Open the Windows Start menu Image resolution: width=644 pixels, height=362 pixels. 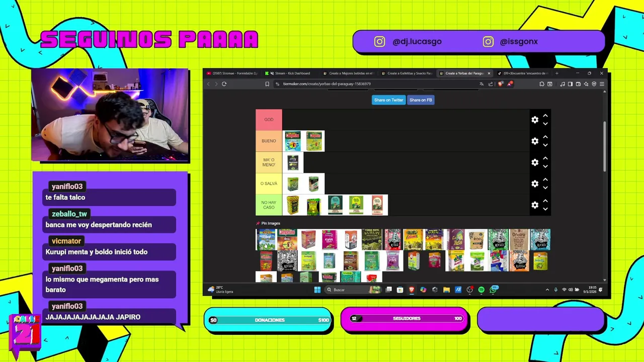(317, 290)
